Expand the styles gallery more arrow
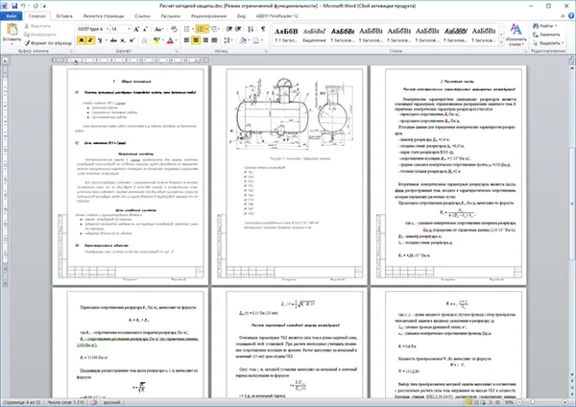Image resolution: width=576 pixels, height=407 pixels. (501, 42)
